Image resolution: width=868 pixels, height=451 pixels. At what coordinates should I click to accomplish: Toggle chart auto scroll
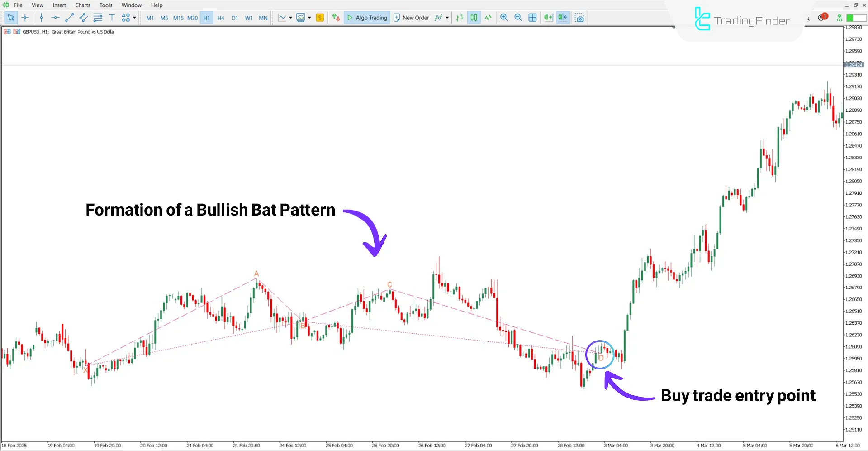click(x=548, y=18)
